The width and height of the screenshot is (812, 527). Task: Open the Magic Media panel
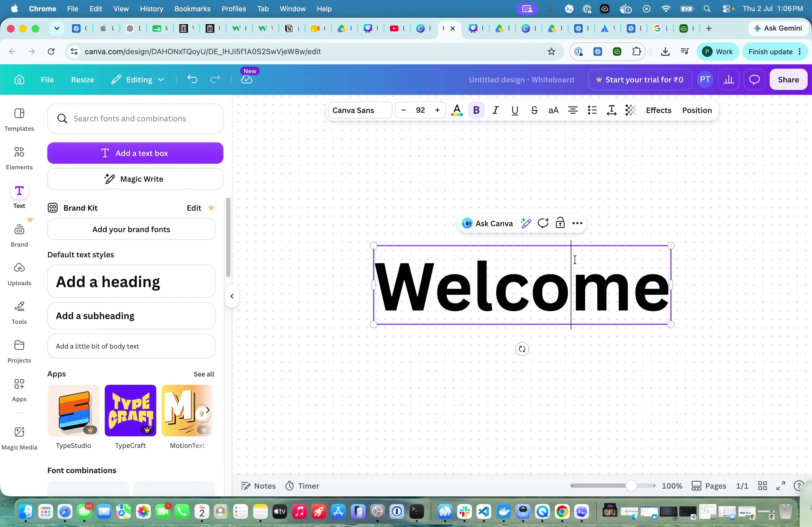[x=19, y=438]
